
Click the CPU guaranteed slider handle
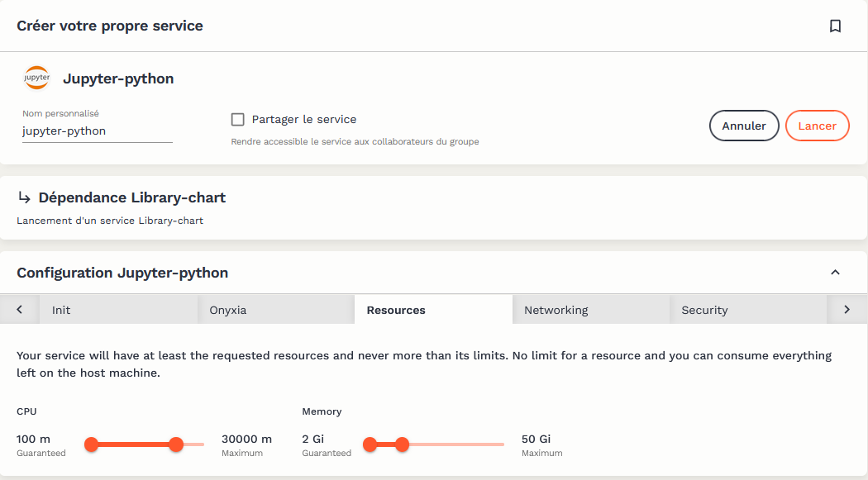[x=92, y=444]
